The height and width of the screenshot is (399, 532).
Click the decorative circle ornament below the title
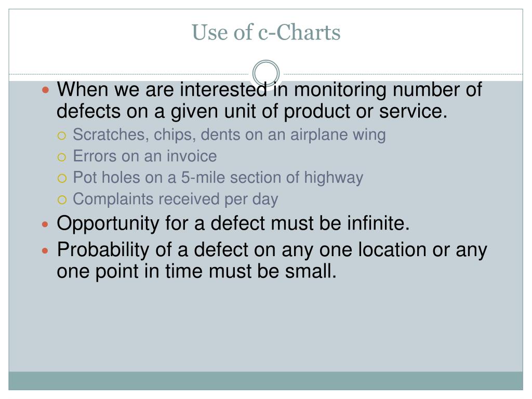(266, 73)
